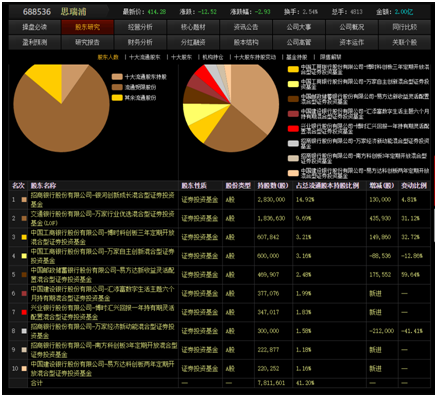Viewport: 437px width, 397px height.
Task: Open the 公司高管 tab
Action: click(x=299, y=42)
